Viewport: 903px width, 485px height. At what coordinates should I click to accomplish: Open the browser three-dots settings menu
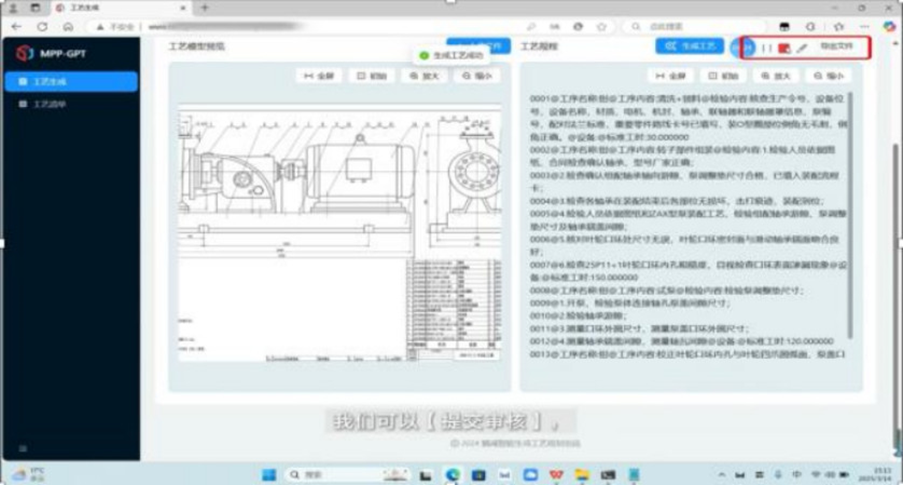(864, 26)
